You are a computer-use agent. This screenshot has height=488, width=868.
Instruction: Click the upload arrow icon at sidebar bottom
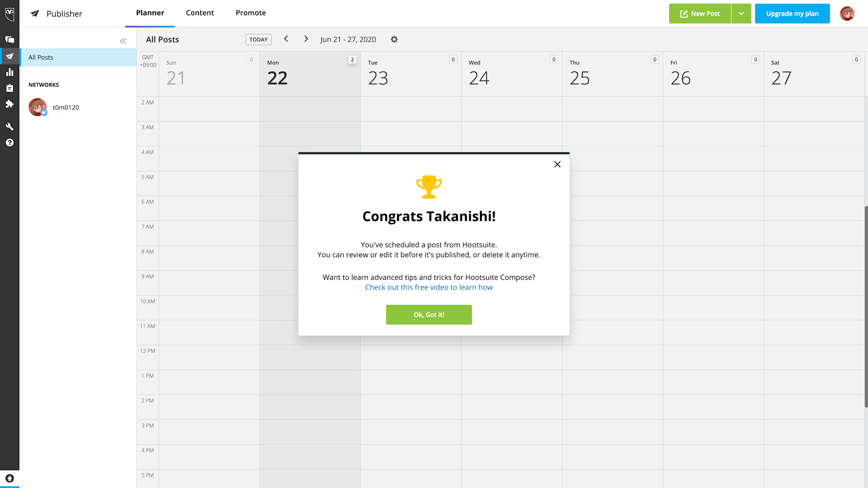[x=10, y=478]
